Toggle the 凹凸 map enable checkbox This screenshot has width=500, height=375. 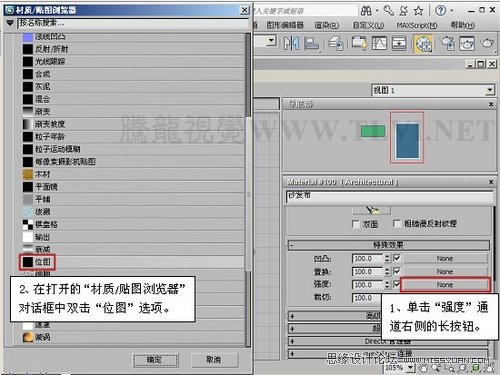pos(397,258)
